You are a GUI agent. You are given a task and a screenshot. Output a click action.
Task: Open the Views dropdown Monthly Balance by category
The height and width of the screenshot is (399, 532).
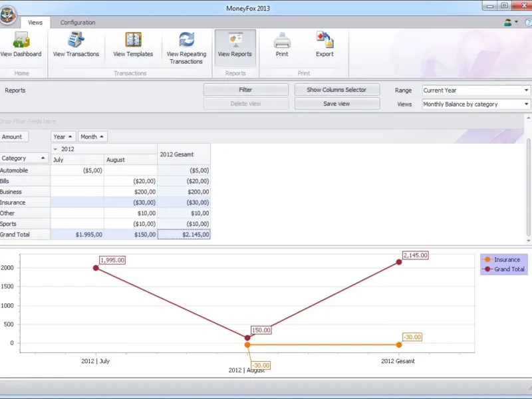475,104
